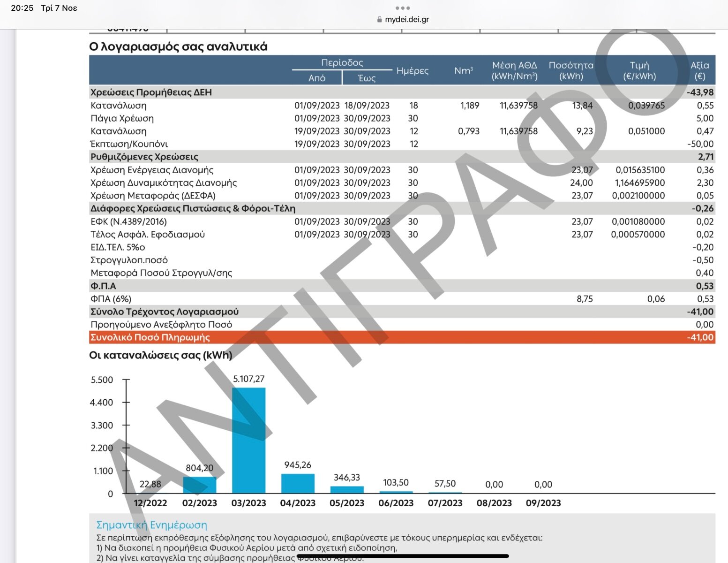Select the 'Ρυθμιζόμενες Χρεώσεις' section row

(x=402, y=157)
